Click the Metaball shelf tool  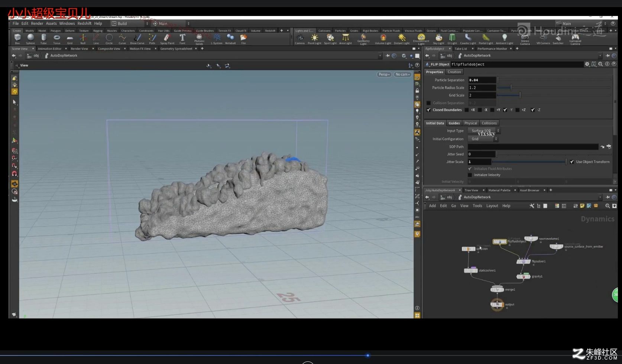[230, 39]
